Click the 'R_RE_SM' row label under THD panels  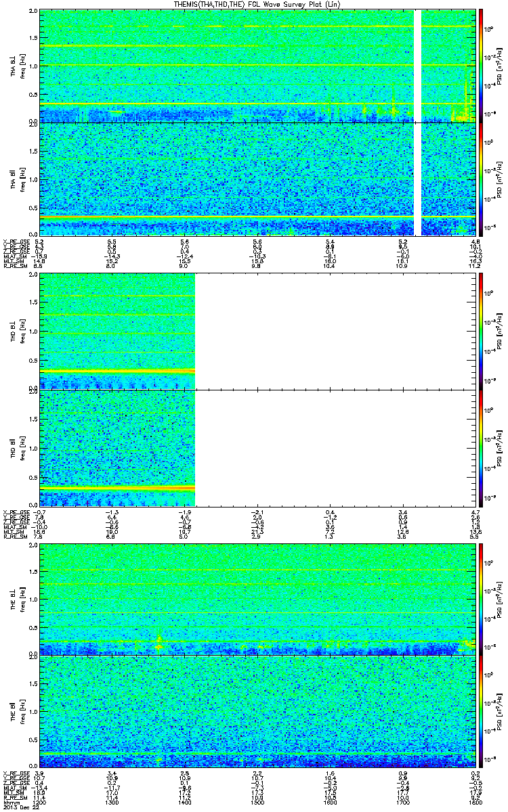point(14,538)
